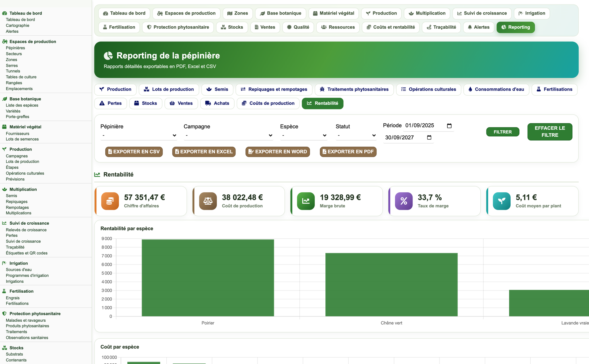Open Maladies et ravageurs in the sidebar

pyautogui.click(x=26, y=320)
